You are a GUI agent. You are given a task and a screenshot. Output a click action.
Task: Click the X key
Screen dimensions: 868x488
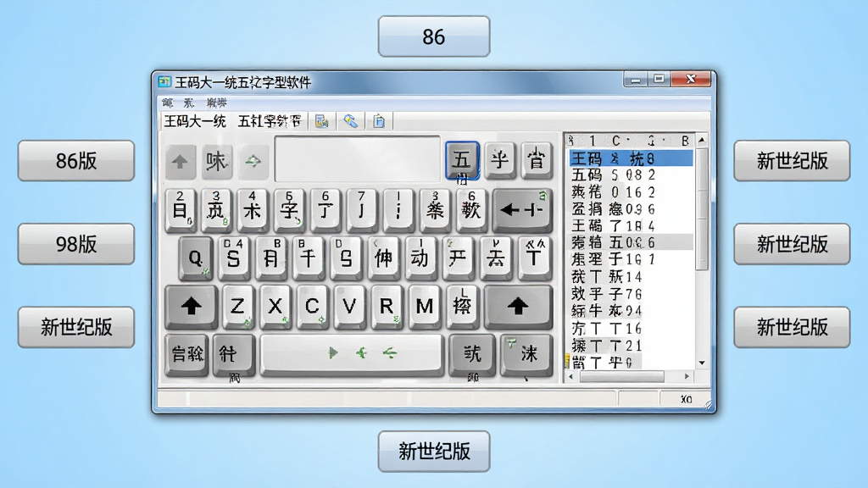[275, 307]
